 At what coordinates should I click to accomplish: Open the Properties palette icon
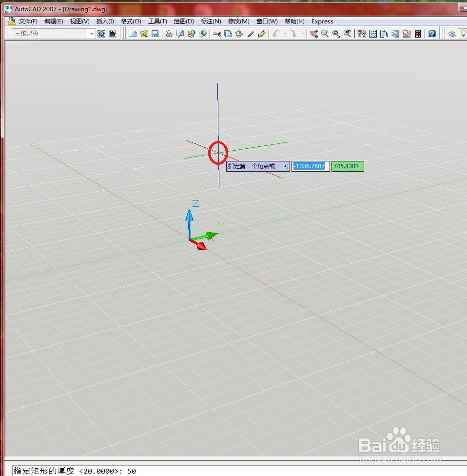click(x=361, y=34)
